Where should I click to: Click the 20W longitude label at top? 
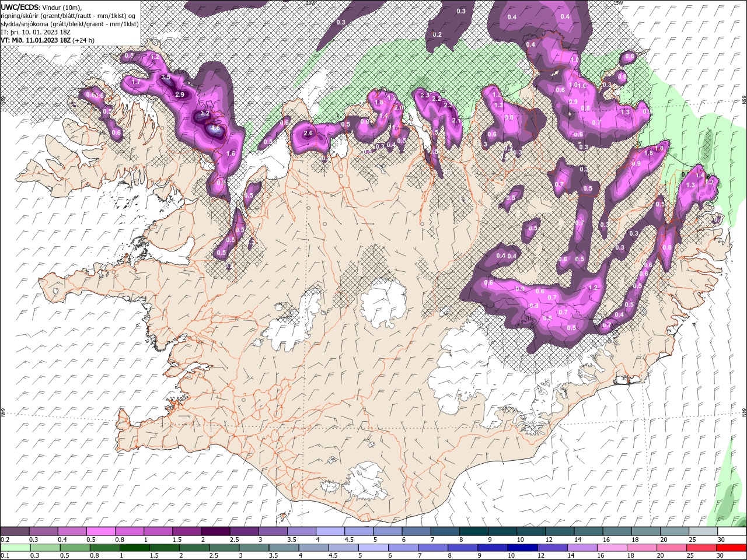pyautogui.click(x=310, y=3)
